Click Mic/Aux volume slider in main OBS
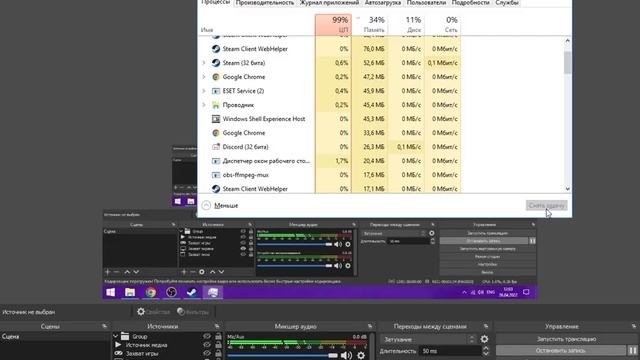640x360 pixels. [282, 356]
